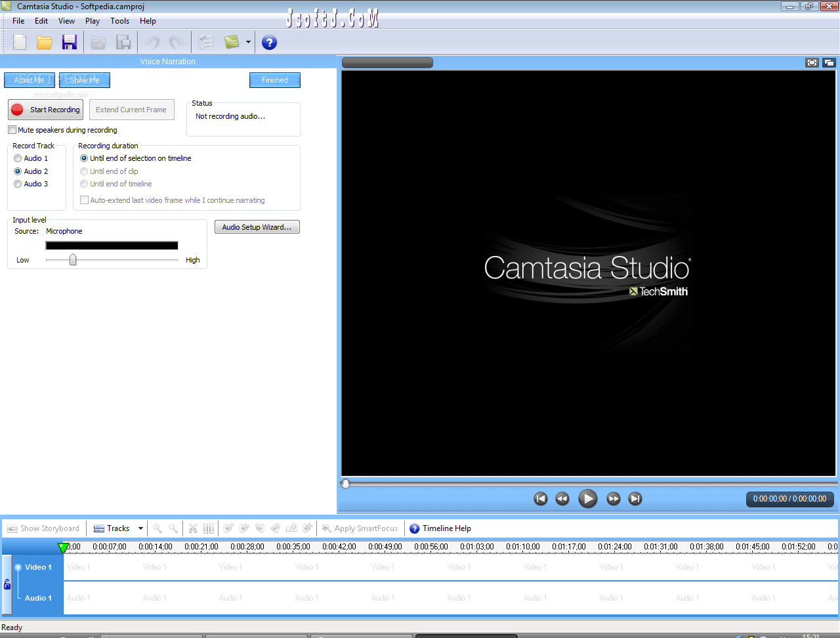
Task: Click Start Recording
Action: [46, 110]
